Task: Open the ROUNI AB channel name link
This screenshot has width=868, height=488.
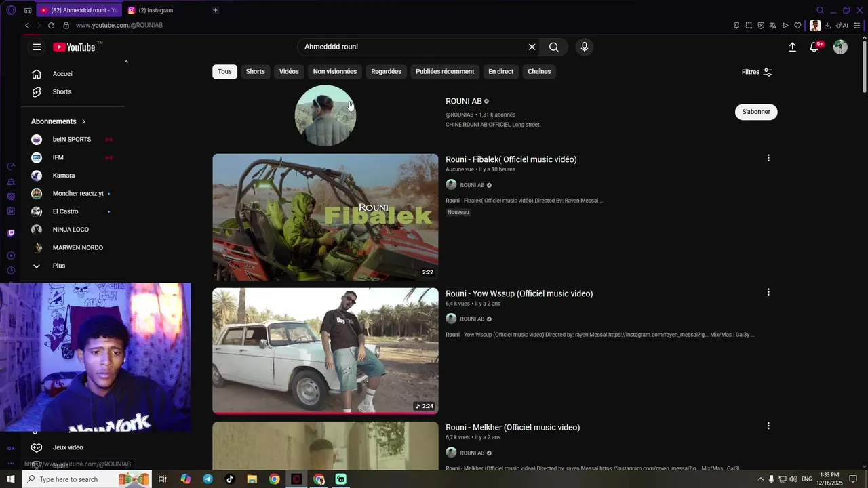Action: click(x=464, y=101)
